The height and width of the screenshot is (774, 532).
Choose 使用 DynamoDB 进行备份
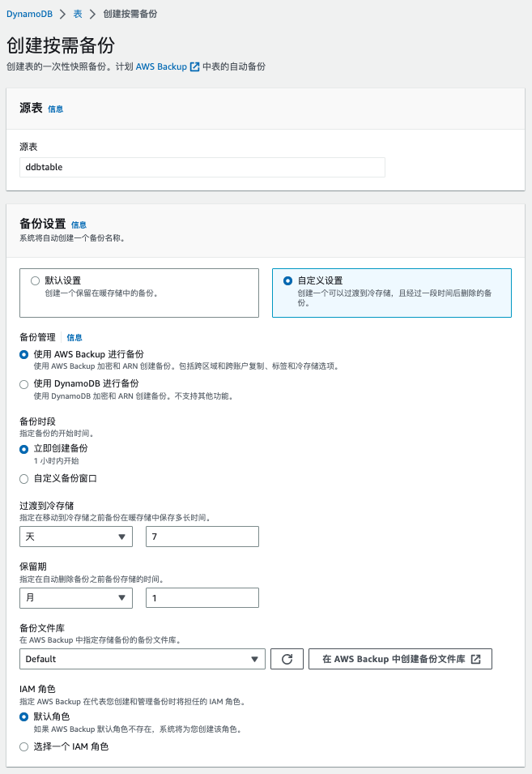tap(23, 384)
